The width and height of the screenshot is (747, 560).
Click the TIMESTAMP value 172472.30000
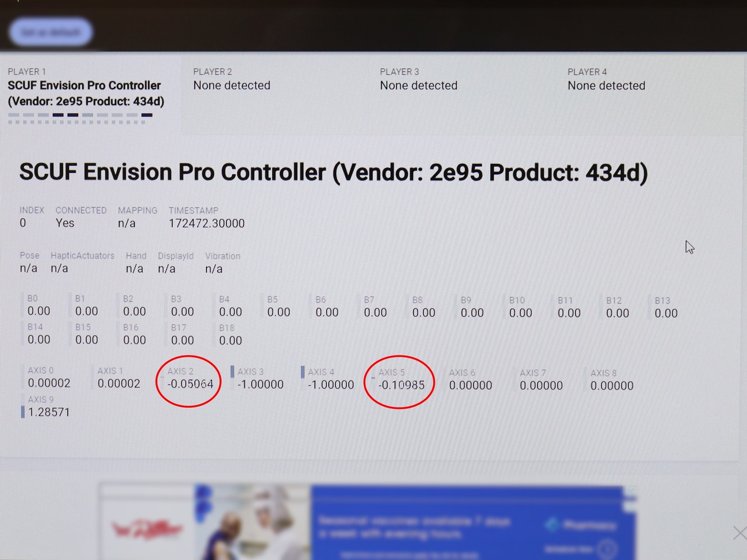tap(206, 224)
